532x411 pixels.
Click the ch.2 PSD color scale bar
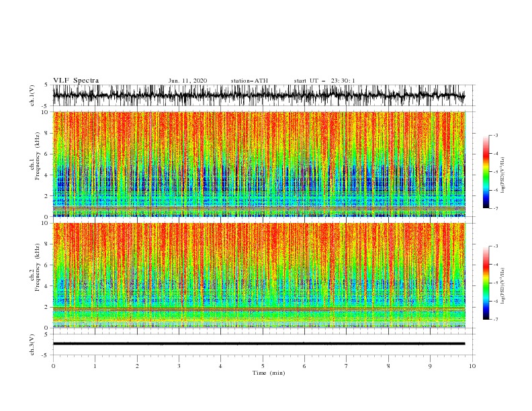pos(486,283)
